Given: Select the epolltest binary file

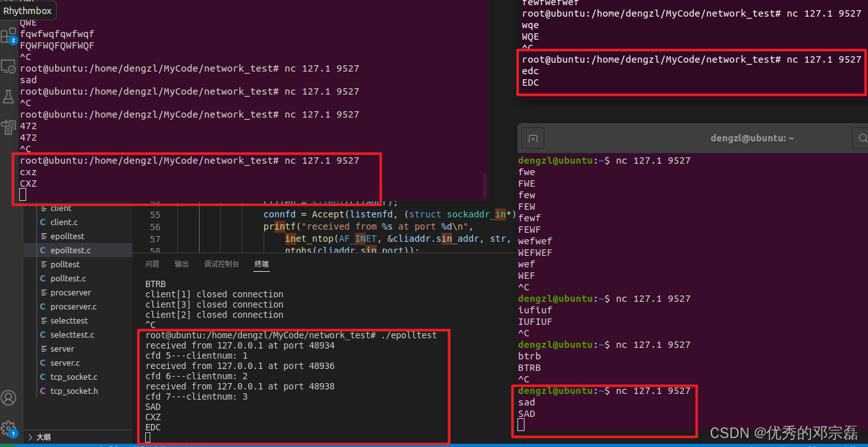Looking at the screenshot, I should tap(77, 236).
